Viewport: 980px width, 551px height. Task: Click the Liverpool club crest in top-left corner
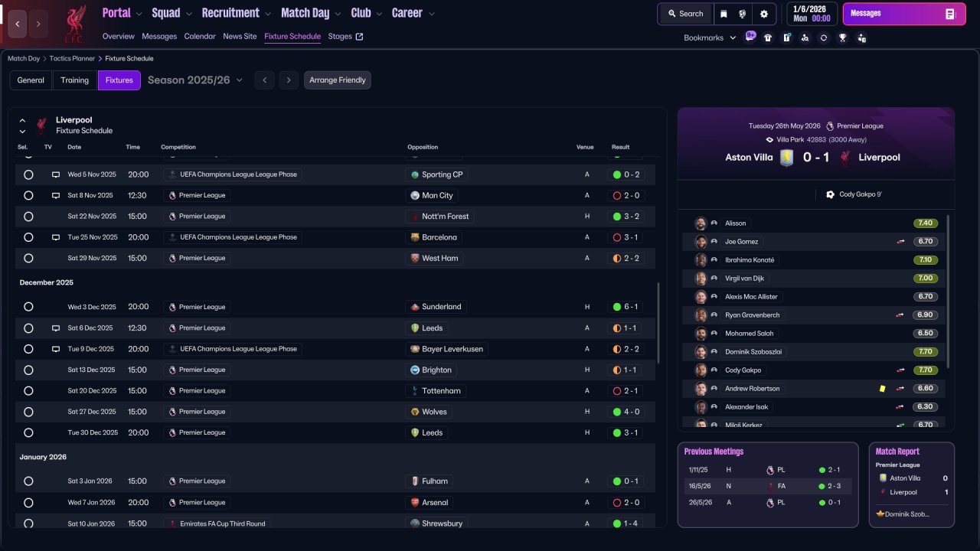click(74, 23)
